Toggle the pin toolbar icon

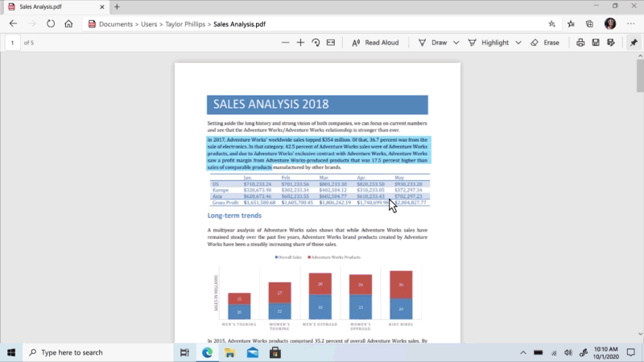pos(634,43)
